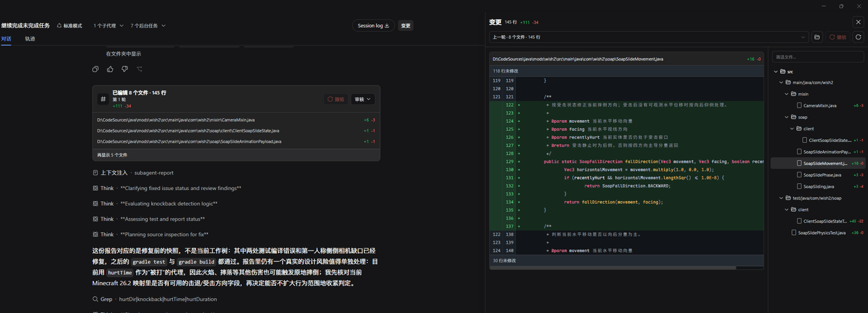Click the SoapSlideMovement.java diff file header
Screen dimensions: 868x313
click(628, 59)
